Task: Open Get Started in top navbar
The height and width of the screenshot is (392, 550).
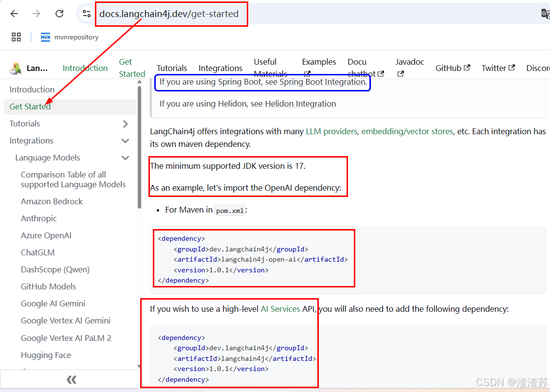Action: 132,68
